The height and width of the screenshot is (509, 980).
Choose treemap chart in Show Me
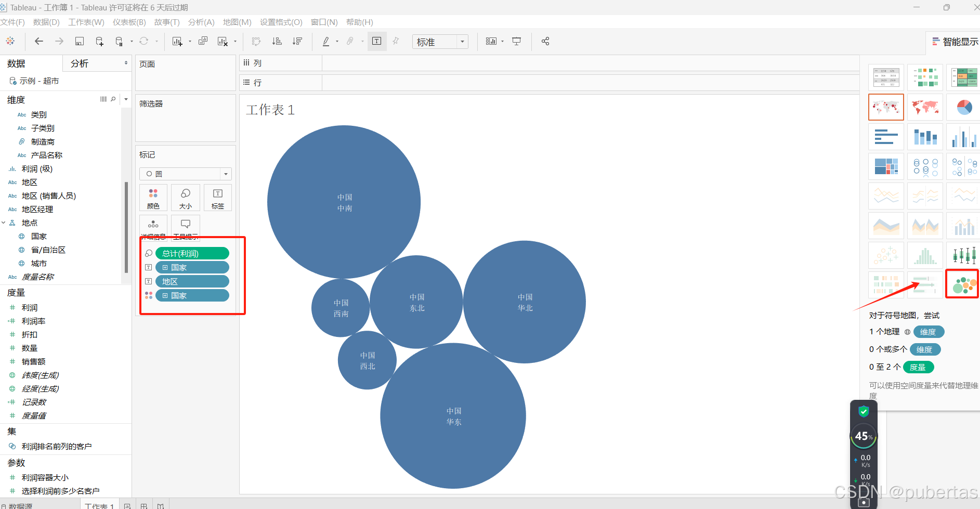tap(886, 166)
